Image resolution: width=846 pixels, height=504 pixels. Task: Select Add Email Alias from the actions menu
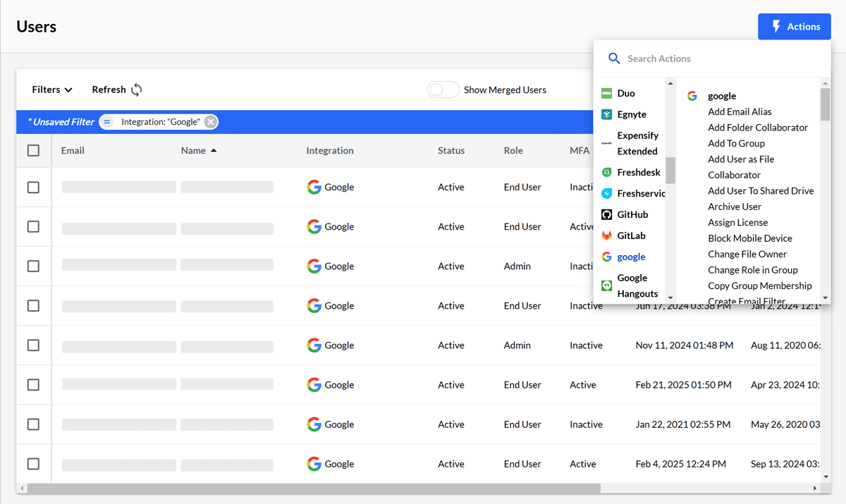740,111
